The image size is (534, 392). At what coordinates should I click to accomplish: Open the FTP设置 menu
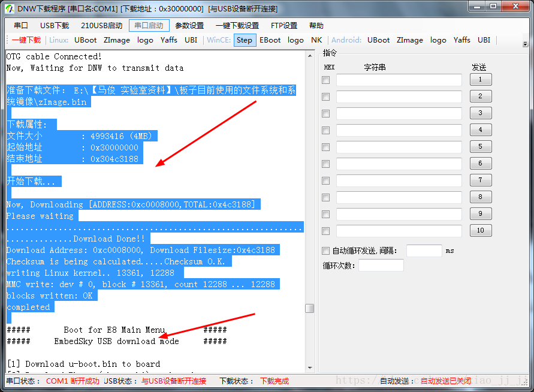[284, 26]
